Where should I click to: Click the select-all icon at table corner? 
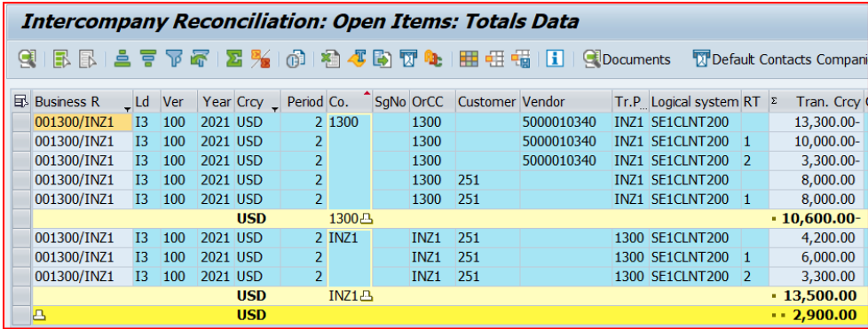(21, 101)
